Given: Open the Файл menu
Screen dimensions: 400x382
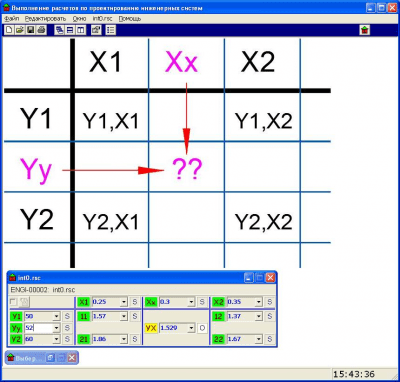Looking at the screenshot, I should pos(12,19).
